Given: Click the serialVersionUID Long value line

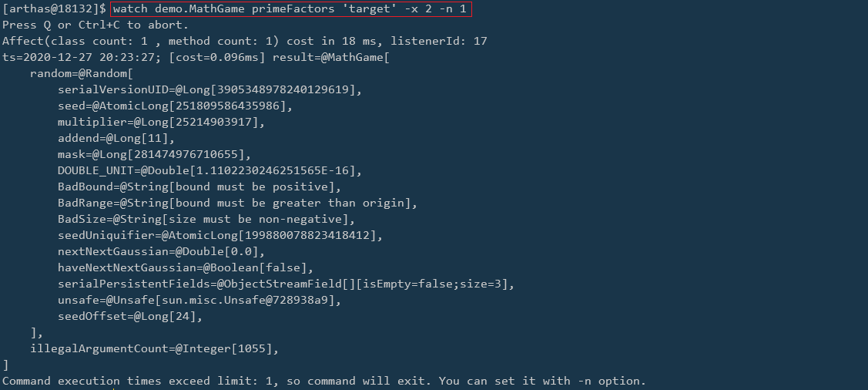Looking at the screenshot, I should [209, 89].
